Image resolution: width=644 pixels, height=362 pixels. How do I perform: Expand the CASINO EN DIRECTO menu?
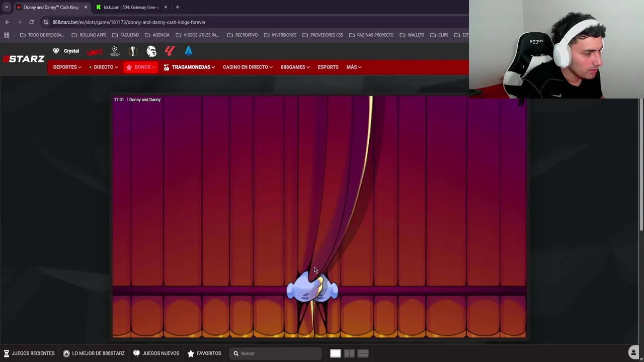pyautogui.click(x=248, y=67)
